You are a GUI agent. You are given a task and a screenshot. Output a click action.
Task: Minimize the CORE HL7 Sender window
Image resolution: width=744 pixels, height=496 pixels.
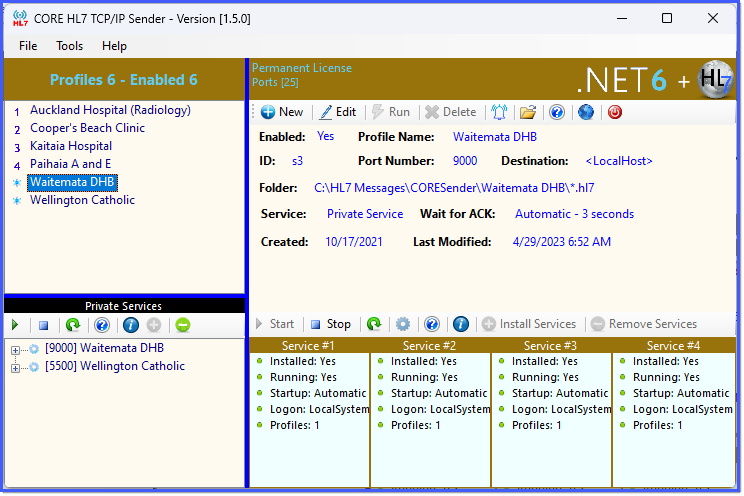[x=622, y=18]
